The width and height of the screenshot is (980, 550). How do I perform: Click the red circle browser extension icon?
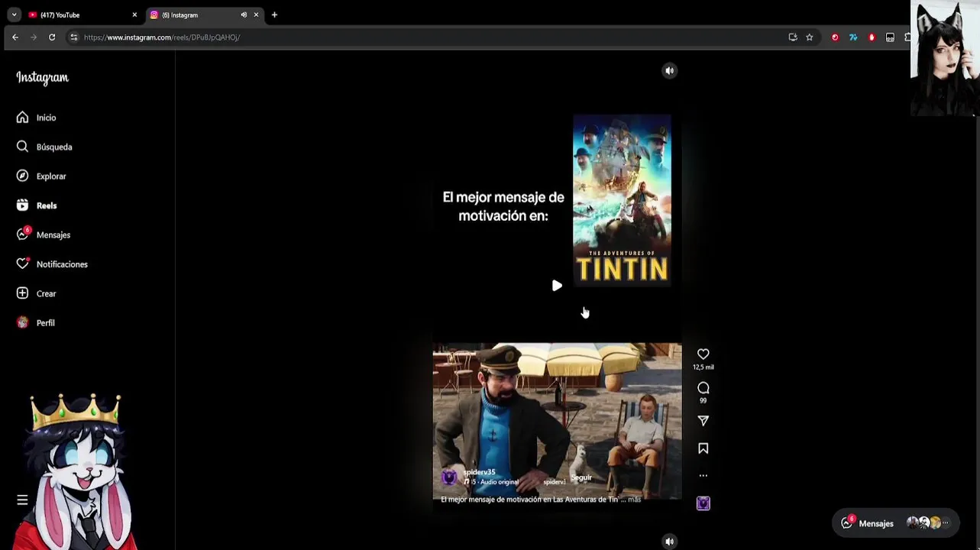(x=835, y=37)
